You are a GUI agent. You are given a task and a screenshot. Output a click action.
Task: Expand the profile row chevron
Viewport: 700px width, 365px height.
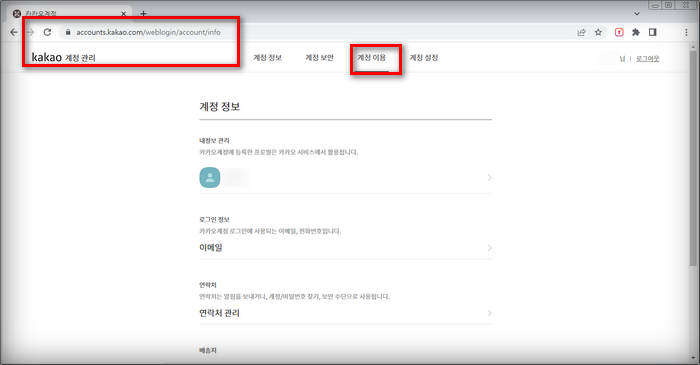[x=489, y=178]
